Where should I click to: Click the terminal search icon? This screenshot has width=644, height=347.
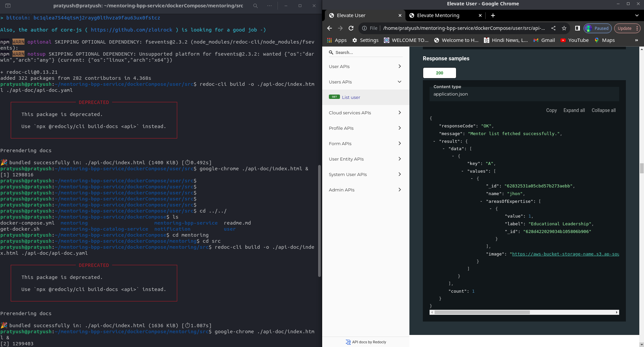(x=255, y=6)
